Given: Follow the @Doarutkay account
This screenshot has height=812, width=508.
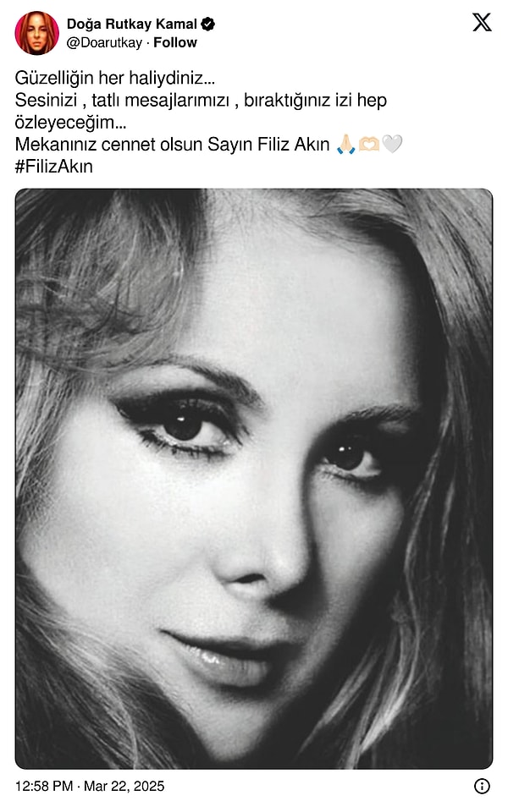Looking at the screenshot, I should [175, 42].
